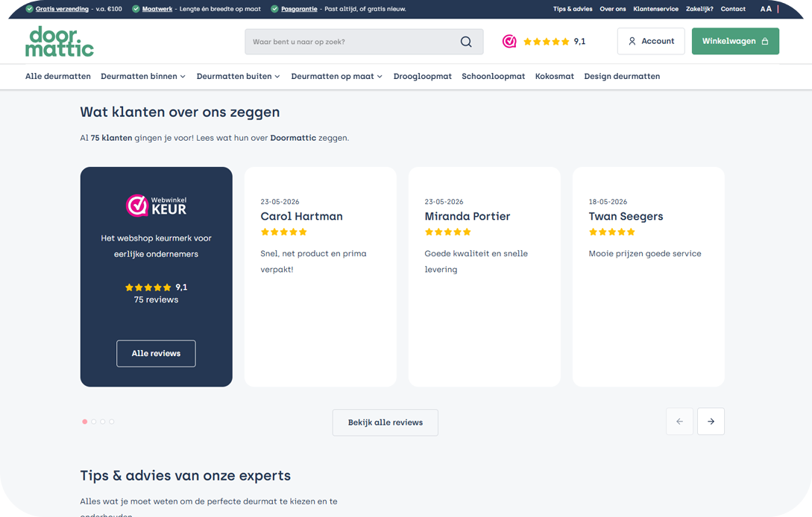Click the green check icon beside Maatwerk
This screenshot has height=517, width=812.
pyautogui.click(x=136, y=9)
